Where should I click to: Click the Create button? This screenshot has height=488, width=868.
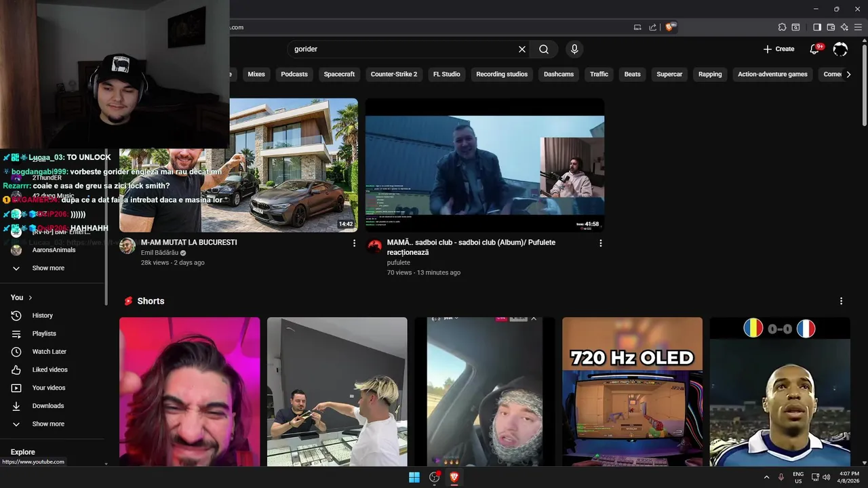click(x=778, y=49)
